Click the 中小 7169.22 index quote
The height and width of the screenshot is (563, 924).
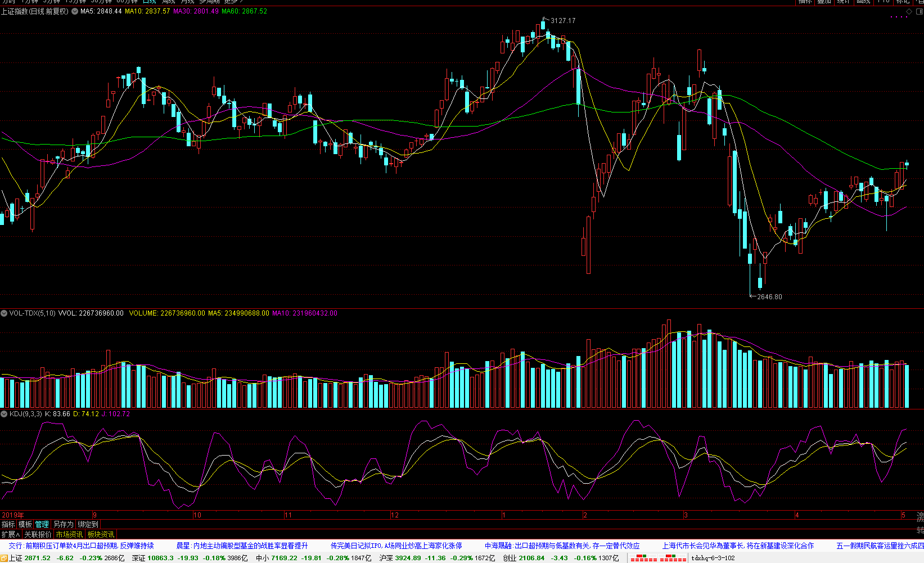point(314,558)
